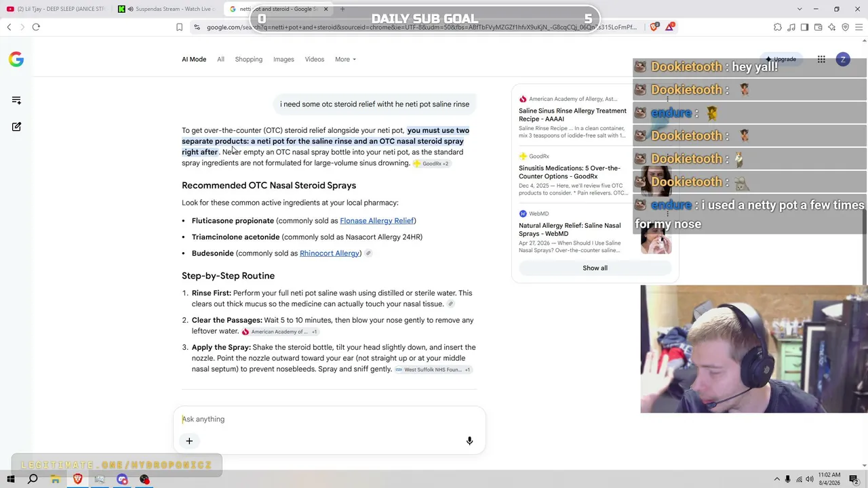
Task: Click the Brave icon in the taskbar
Action: tap(77, 480)
